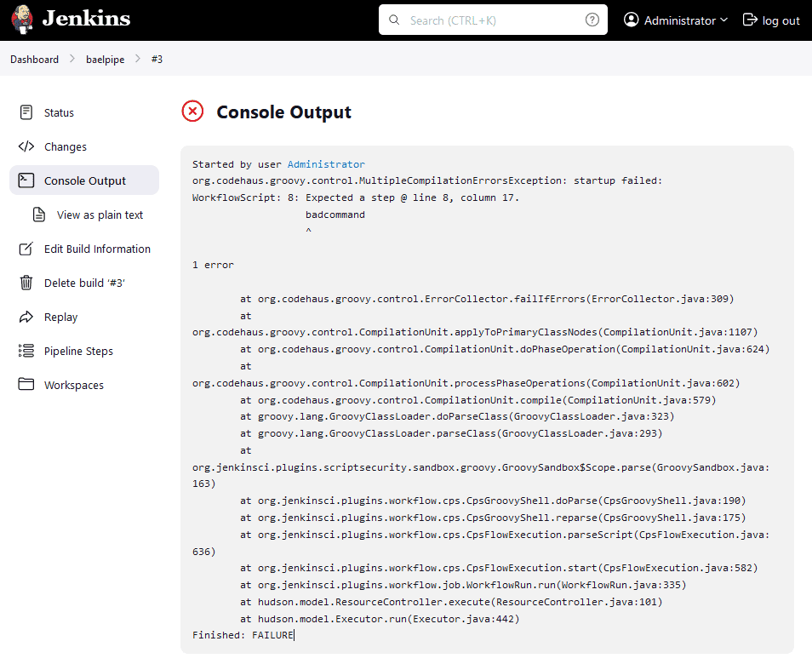Click the Changes code brackets icon
The height and width of the screenshot is (664, 812).
(26, 146)
